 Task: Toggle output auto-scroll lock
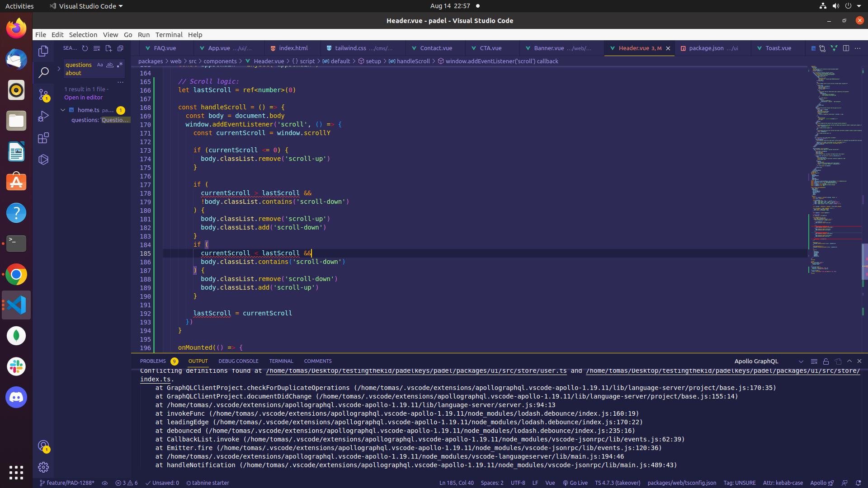pyautogui.click(x=826, y=361)
